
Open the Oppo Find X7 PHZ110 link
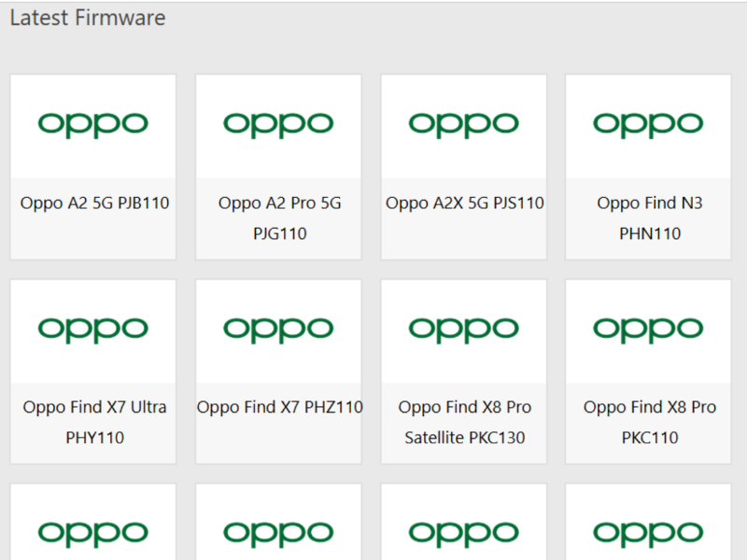(279, 407)
